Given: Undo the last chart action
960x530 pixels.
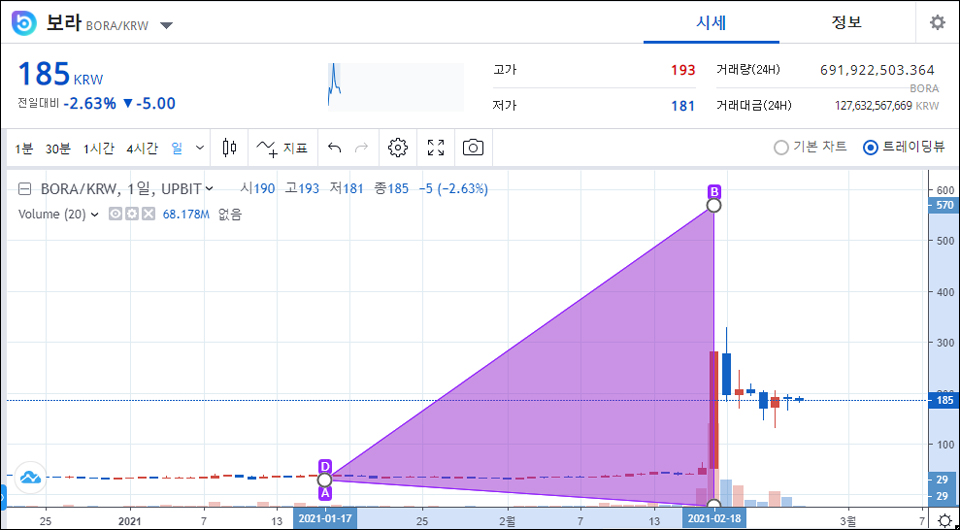Looking at the screenshot, I should click(x=334, y=147).
